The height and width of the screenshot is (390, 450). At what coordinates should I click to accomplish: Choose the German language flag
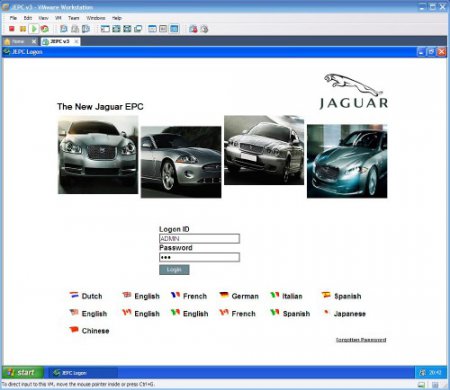click(x=224, y=295)
